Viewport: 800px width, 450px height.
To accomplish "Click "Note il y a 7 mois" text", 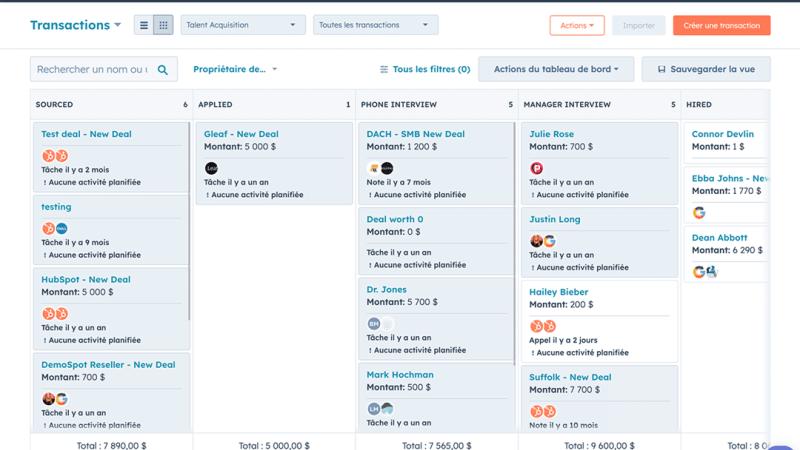I will tap(398, 182).
